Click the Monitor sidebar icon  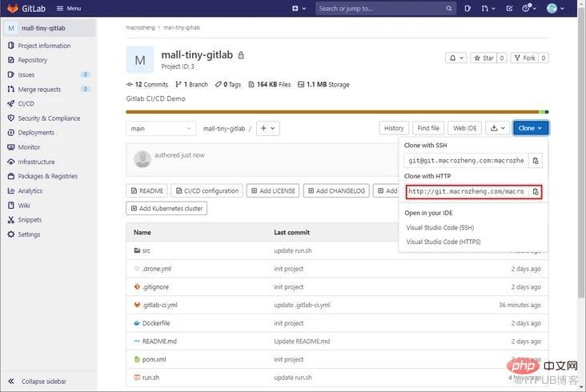11,147
